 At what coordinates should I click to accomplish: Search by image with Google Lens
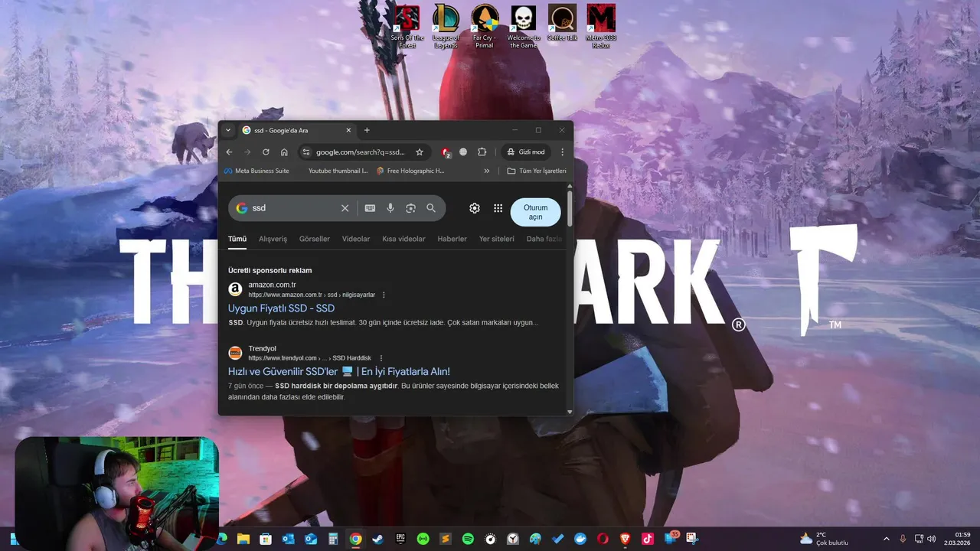pos(410,208)
